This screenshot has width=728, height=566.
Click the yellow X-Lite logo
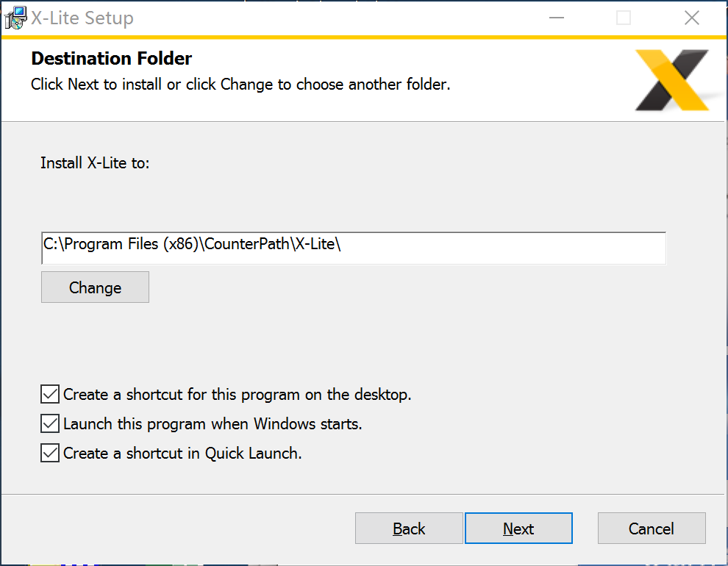[x=672, y=80]
